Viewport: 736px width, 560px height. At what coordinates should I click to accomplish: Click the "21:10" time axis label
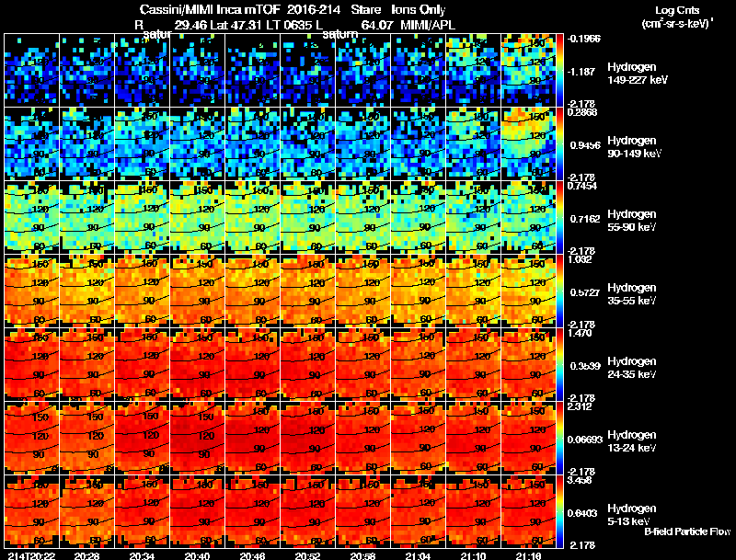pyautogui.click(x=473, y=555)
